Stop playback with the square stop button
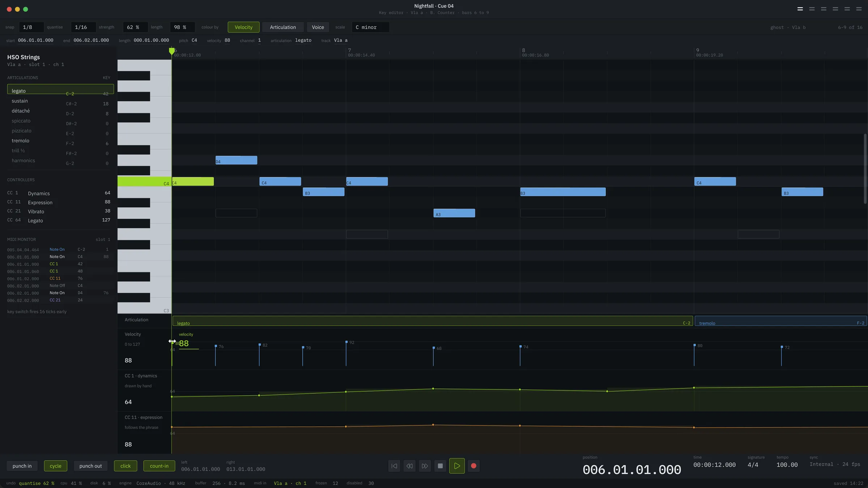Viewport: 868px width, 488px height. (x=440, y=466)
